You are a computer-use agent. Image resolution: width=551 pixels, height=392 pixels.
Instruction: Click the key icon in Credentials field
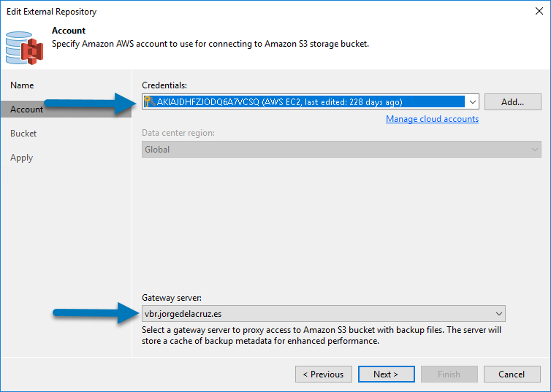[x=149, y=101]
